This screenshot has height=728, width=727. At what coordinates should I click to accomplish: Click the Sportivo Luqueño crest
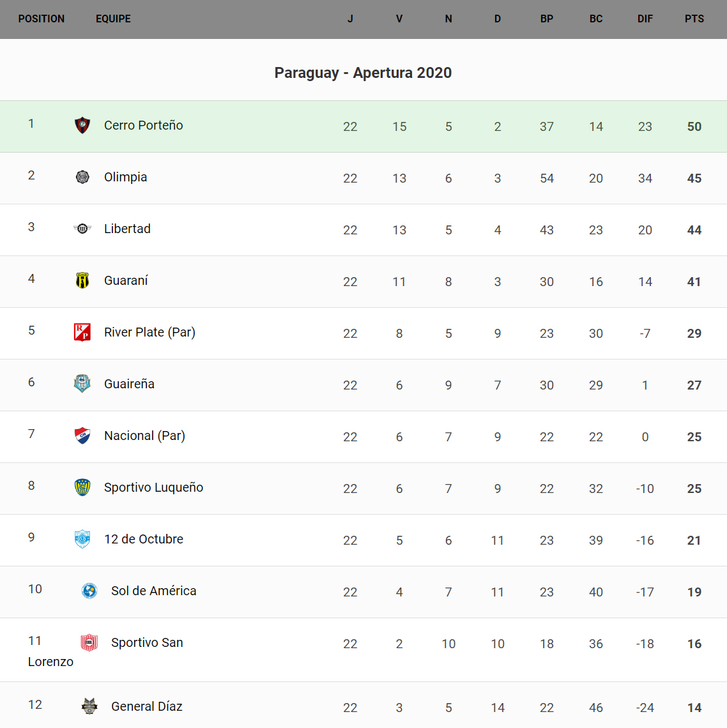82,487
